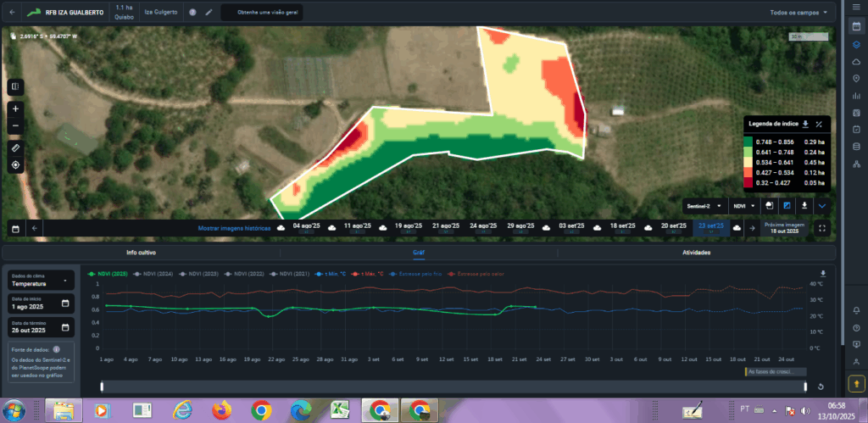Enter fullscreen map mode

pos(821,227)
